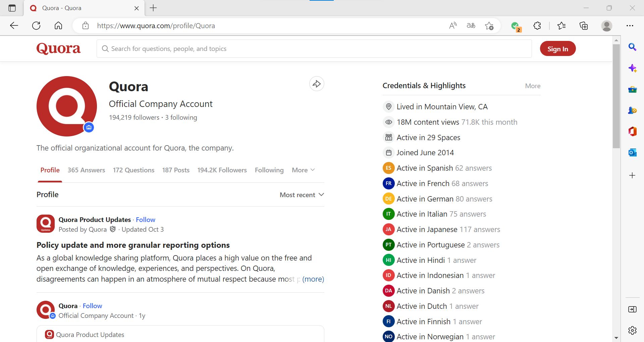This screenshot has width=644, height=342.
Task: Click the Quora profile picture
Action: pyautogui.click(x=67, y=106)
